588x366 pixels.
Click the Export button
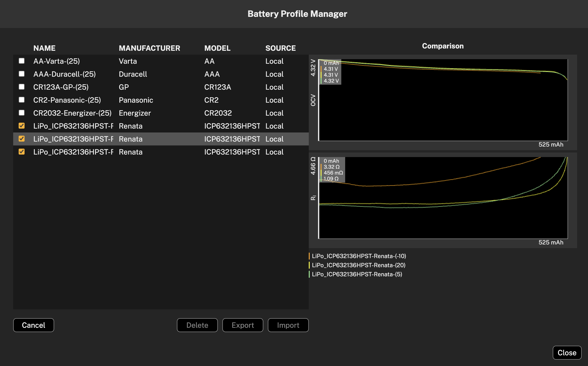pos(243,325)
